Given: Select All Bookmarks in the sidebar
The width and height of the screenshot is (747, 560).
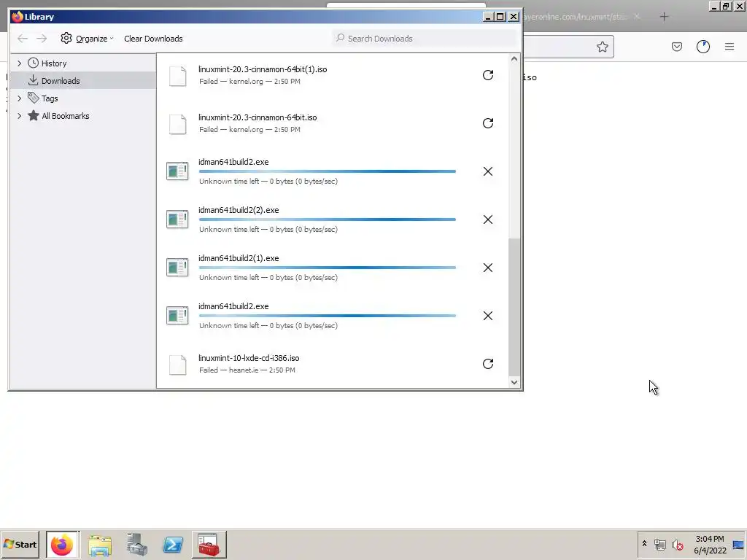Looking at the screenshot, I should click(65, 116).
